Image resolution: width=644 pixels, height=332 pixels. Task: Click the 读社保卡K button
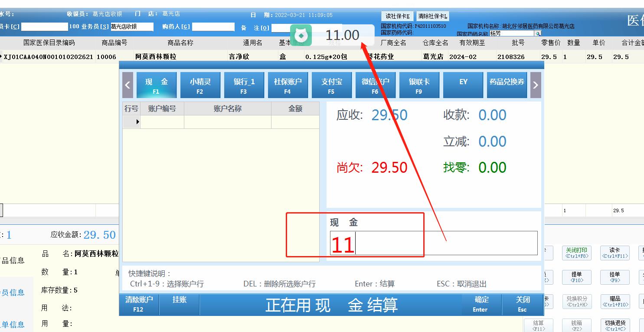pyautogui.click(x=398, y=16)
